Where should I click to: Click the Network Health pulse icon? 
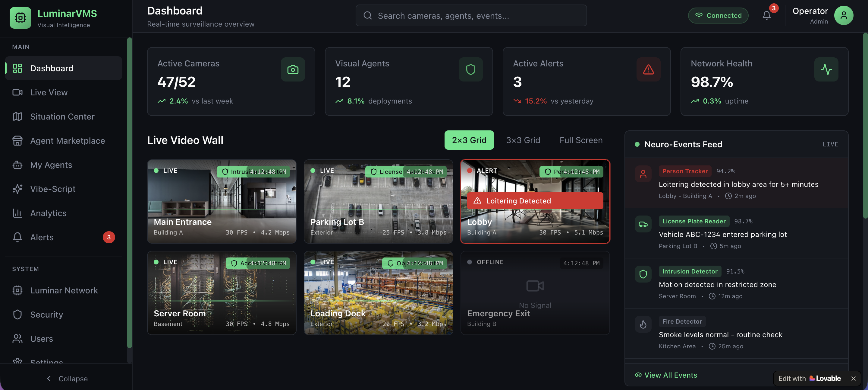point(826,69)
